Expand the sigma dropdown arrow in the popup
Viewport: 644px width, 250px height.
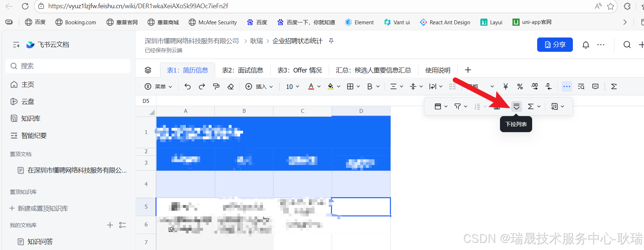tap(539, 106)
